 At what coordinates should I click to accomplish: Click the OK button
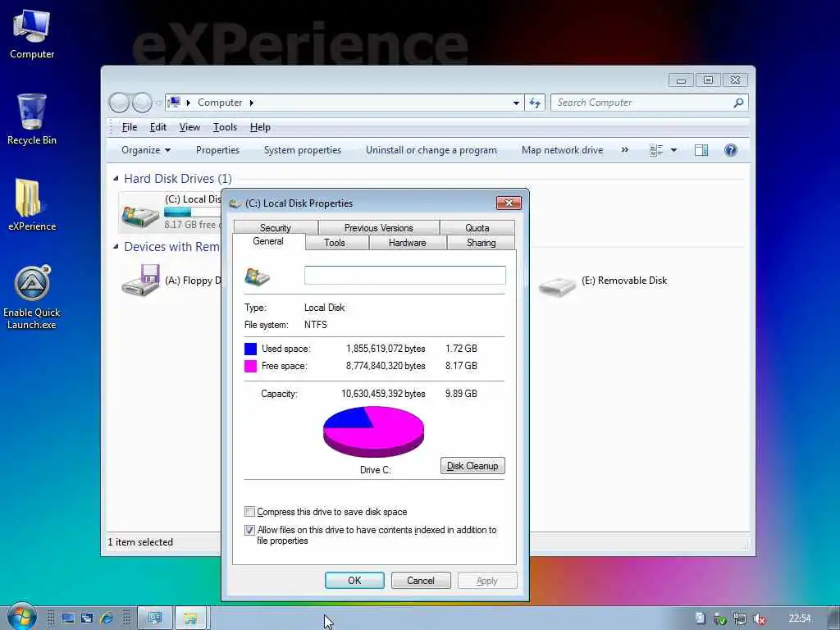(x=354, y=580)
